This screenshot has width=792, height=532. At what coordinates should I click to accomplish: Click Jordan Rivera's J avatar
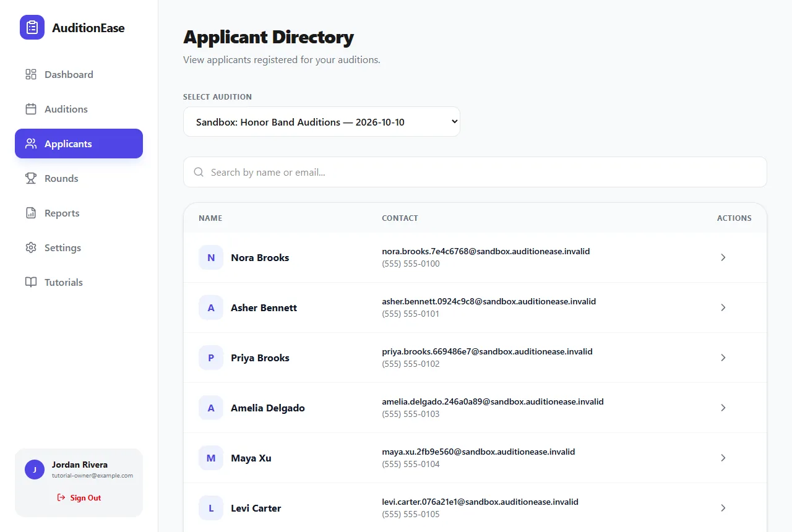35,470
